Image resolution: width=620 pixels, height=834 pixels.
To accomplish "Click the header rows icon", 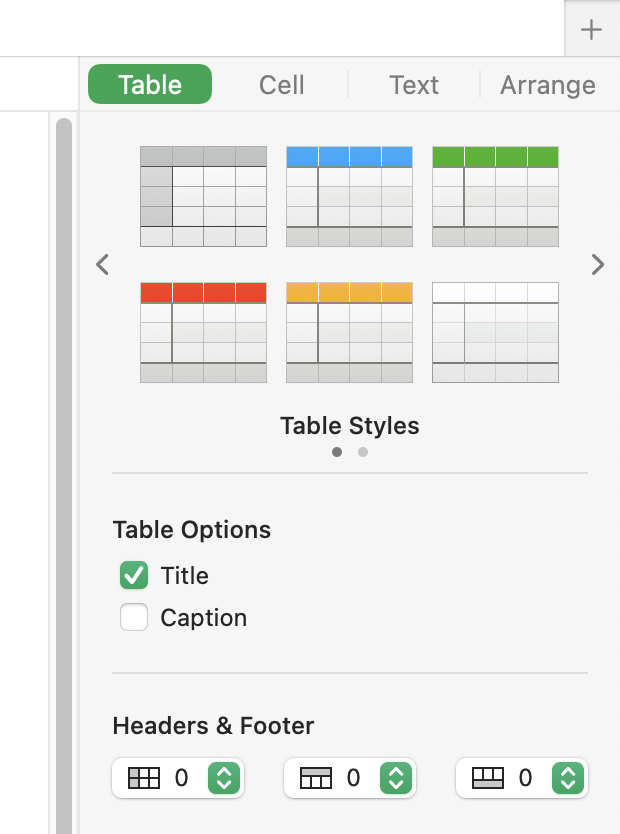I will point(316,778).
